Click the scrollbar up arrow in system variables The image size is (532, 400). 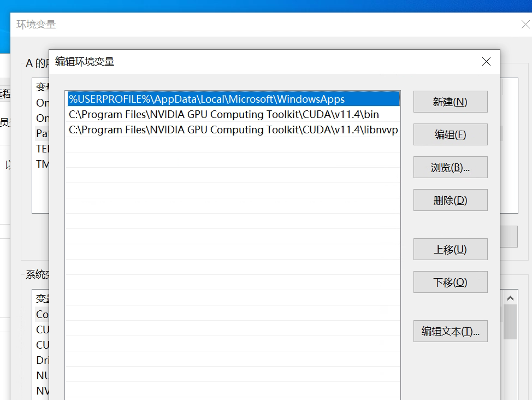click(510, 297)
